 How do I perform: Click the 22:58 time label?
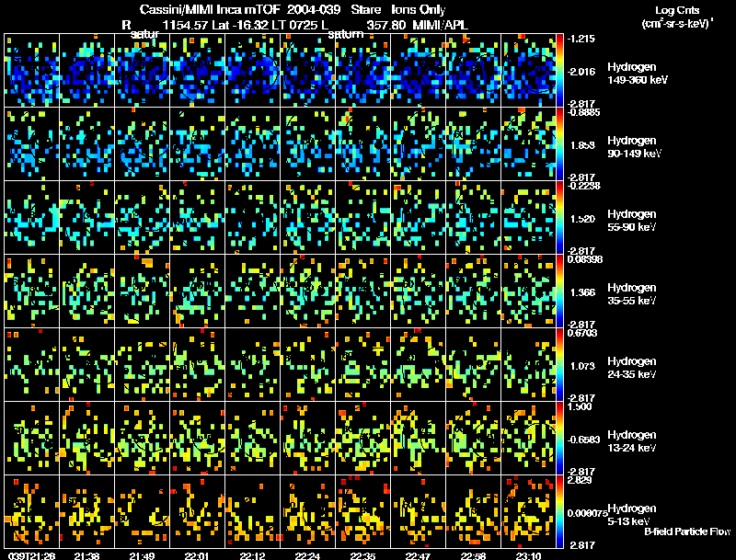(x=473, y=555)
